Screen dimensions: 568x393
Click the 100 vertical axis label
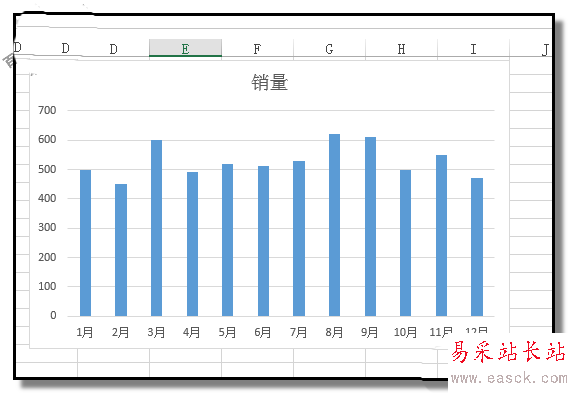(47, 286)
